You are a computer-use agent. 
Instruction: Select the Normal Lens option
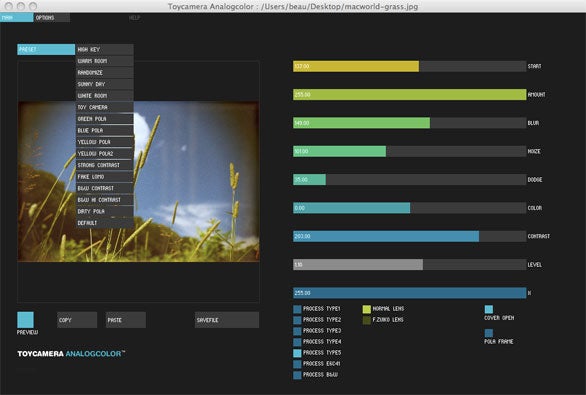pyautogui.click(x=367, y=309)
